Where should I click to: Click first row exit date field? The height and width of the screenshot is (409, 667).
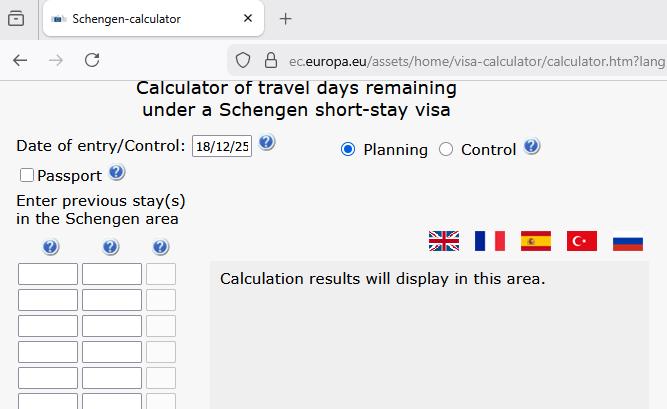[x=112, y=274]
